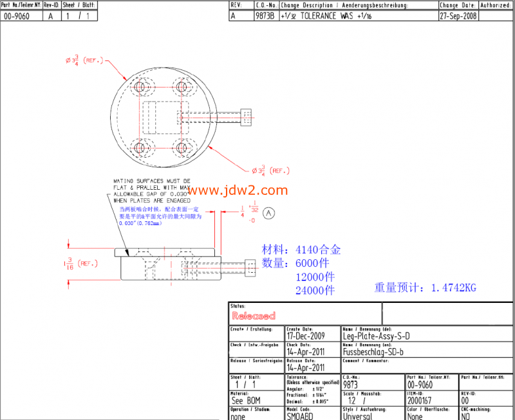Select change description '+1/32 TOLERANCE WAS +1/16'
515x420 pixels.
click(x=326, y=15)
